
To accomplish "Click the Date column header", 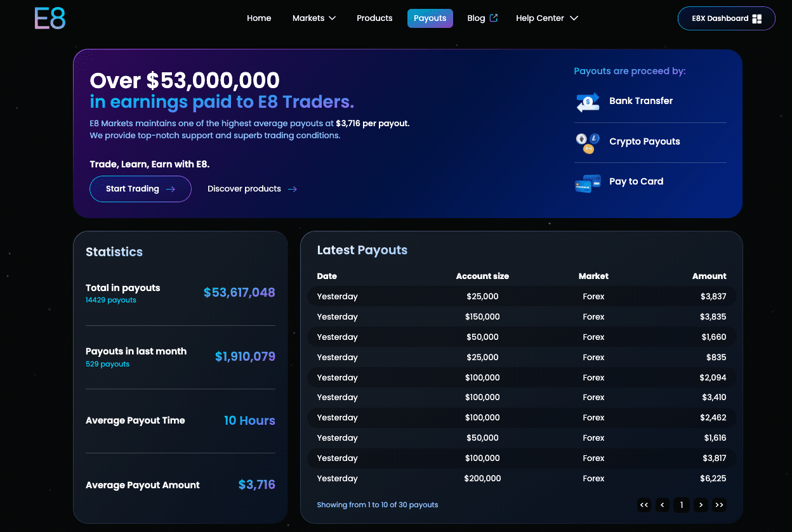I will coord(327,276).
